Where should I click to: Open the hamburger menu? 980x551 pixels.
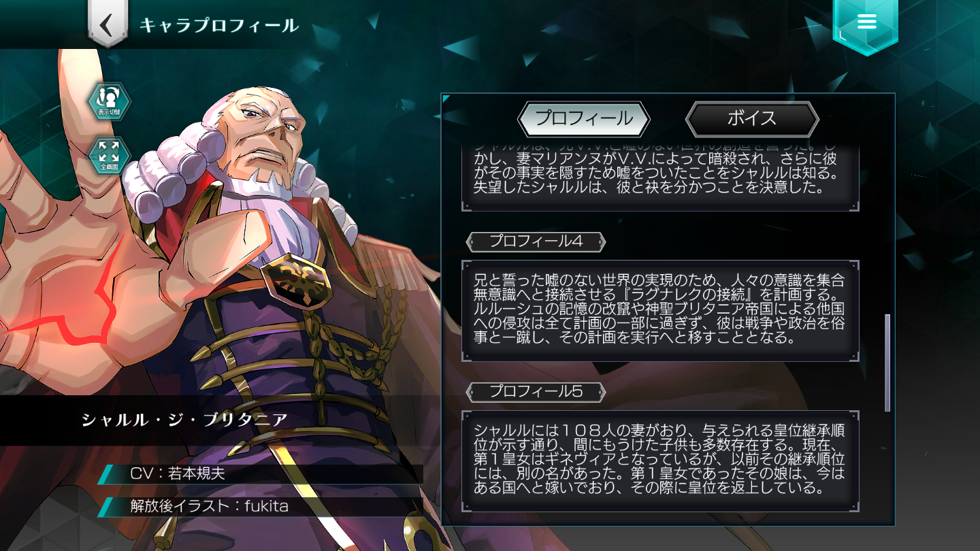866,22
